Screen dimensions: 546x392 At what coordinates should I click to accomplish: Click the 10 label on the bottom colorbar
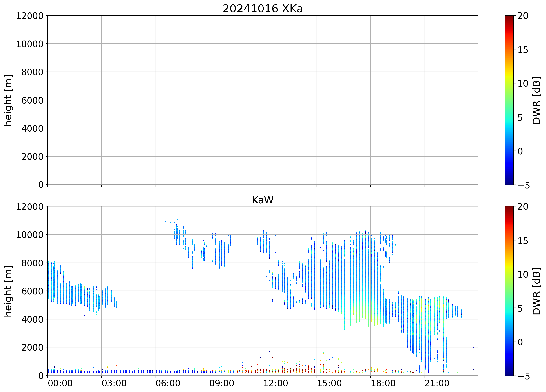523,274
